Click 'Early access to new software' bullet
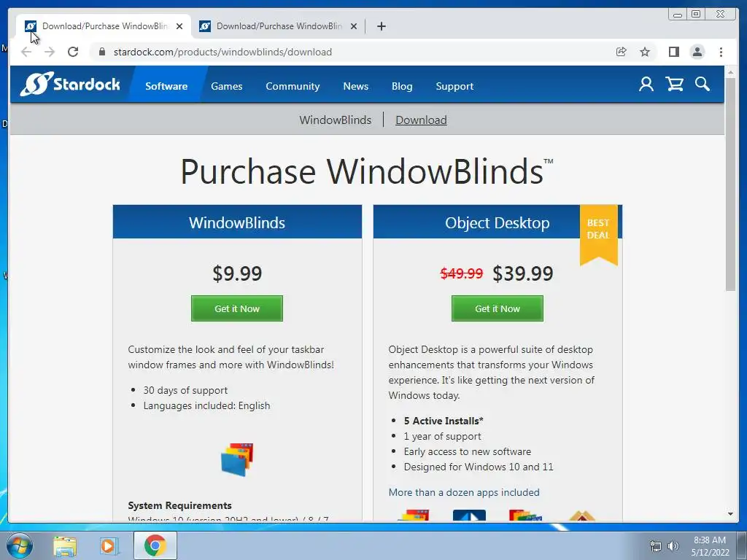The width and height of the screenshot is (747, 560). (468, 451)
